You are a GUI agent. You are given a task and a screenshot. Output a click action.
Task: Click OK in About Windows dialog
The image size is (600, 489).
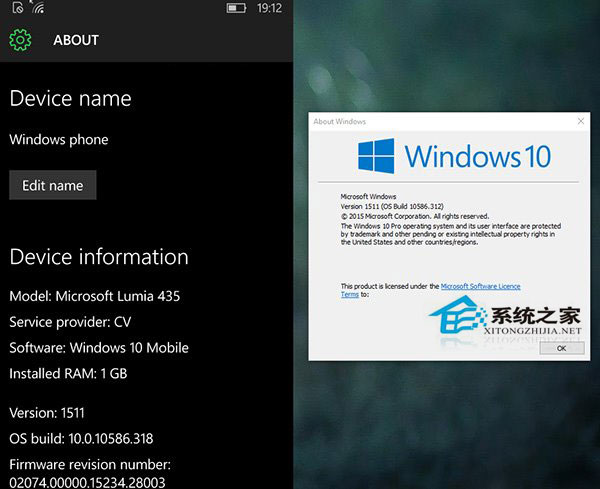562,348
